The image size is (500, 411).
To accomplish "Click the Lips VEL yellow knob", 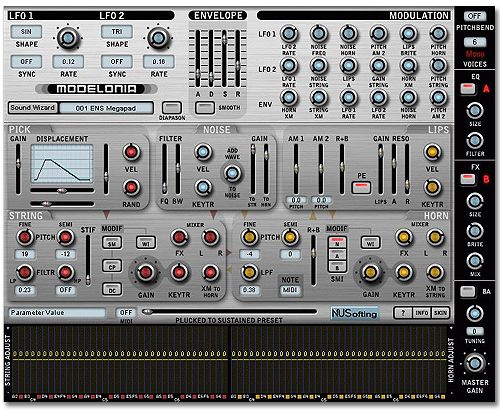I will point(432,152).
